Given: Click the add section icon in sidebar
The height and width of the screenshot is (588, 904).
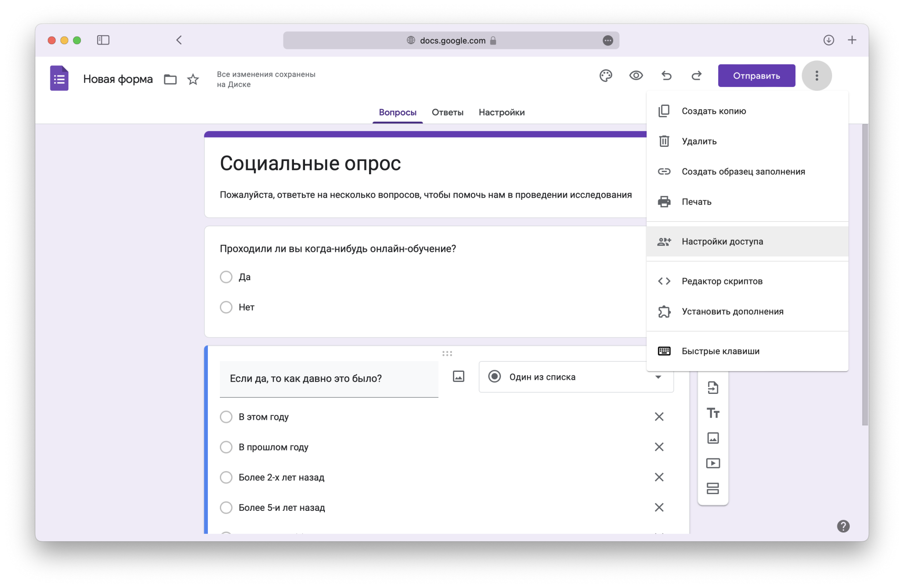Looking at the screenshot, I should tap(713, 488).
